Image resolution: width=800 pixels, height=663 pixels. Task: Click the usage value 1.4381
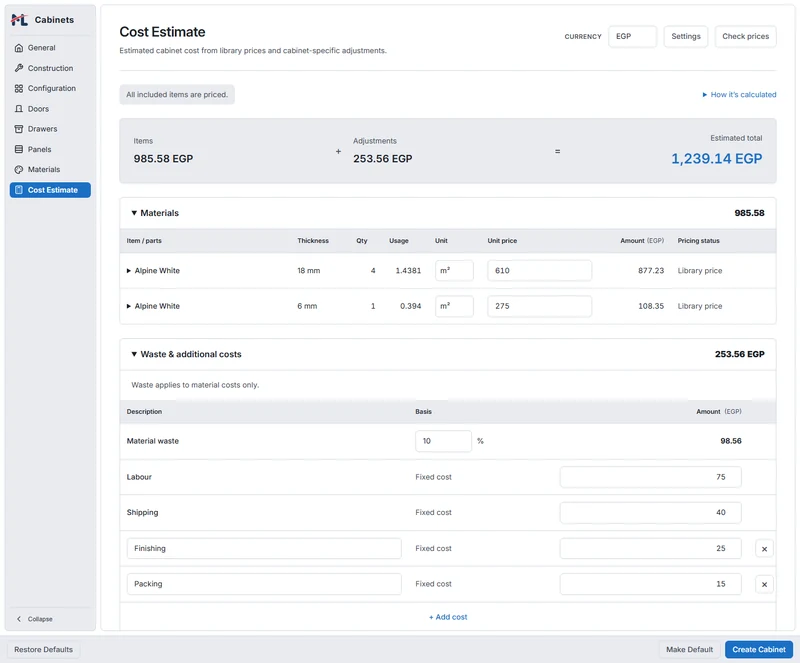tap(408, 271)
